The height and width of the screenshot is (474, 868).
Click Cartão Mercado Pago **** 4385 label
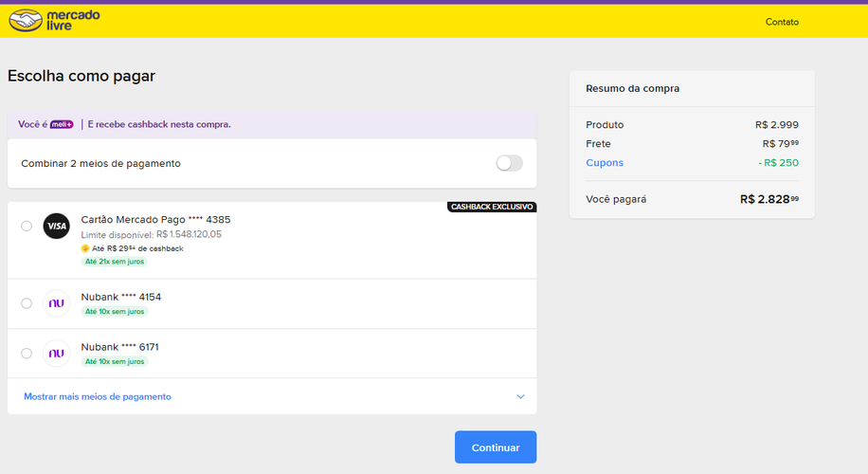tap(155, 220)
